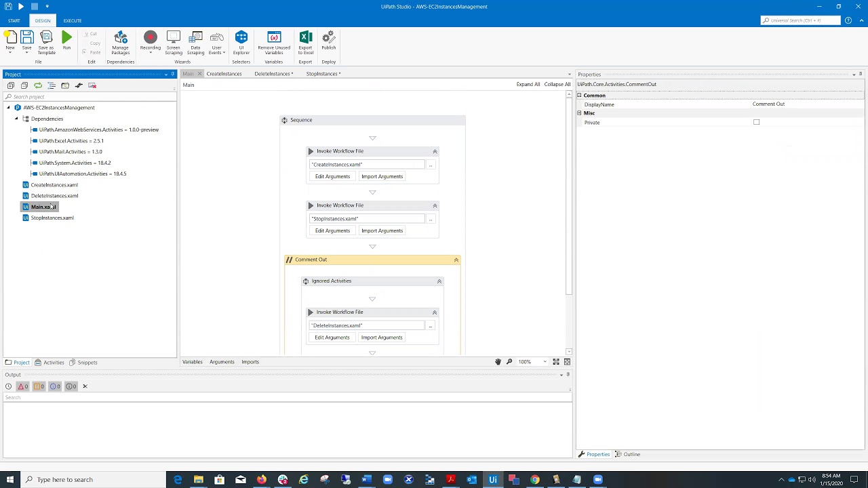
Task: Toggle the blue info filter in Output panel
Action: (x=54, y=386)
